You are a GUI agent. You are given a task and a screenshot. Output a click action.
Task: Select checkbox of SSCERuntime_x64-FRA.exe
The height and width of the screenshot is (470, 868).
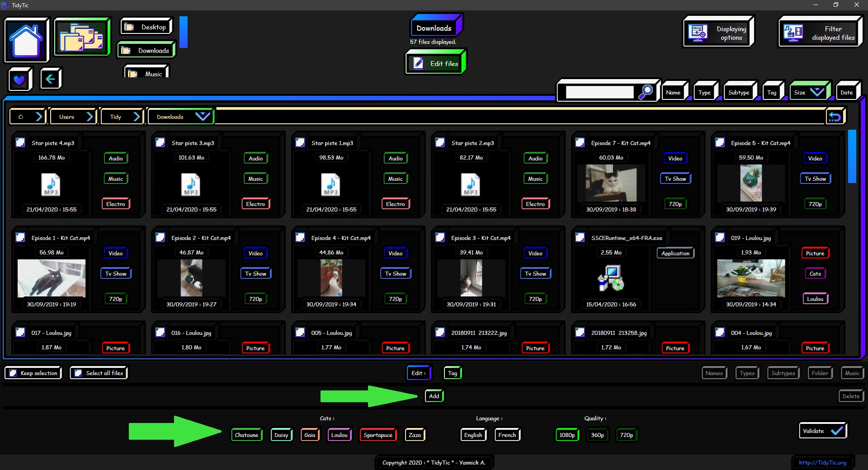[x=580, y=238]
